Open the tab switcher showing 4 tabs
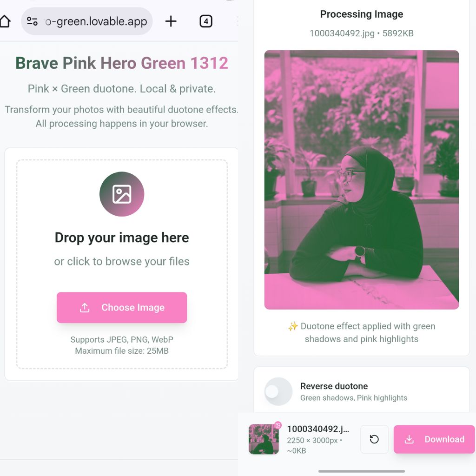This screenshot has width=476, height=476. [x=206, y=21]
